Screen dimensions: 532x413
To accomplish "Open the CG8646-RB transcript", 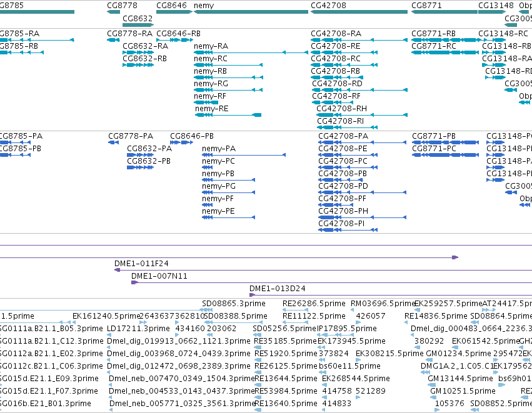I will click(x=178, y=34).
